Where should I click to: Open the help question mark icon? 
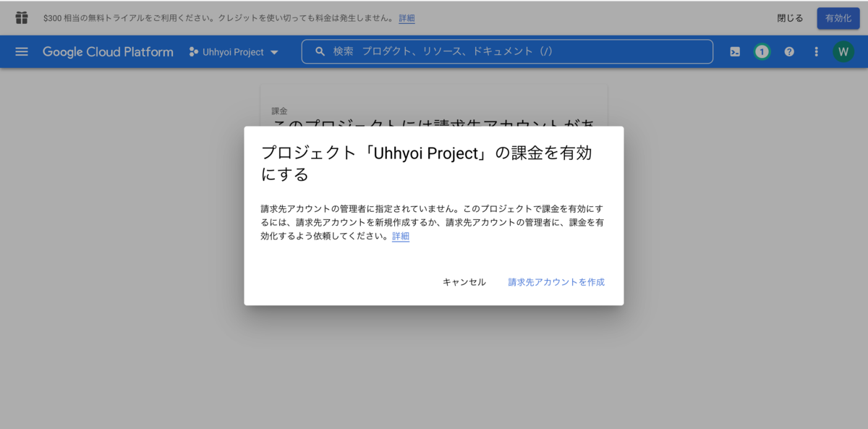789,52
